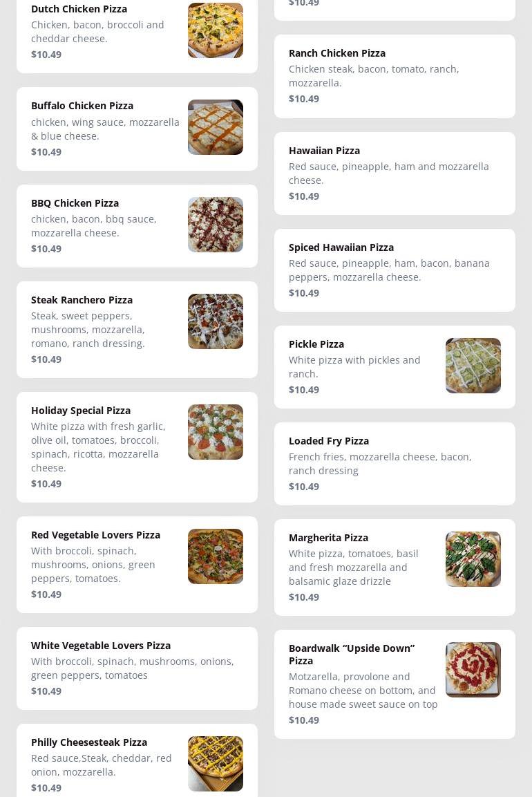Click the Pickle Pizza photo
The height and width of the screenshot is (797, 532).
point(473,366)
